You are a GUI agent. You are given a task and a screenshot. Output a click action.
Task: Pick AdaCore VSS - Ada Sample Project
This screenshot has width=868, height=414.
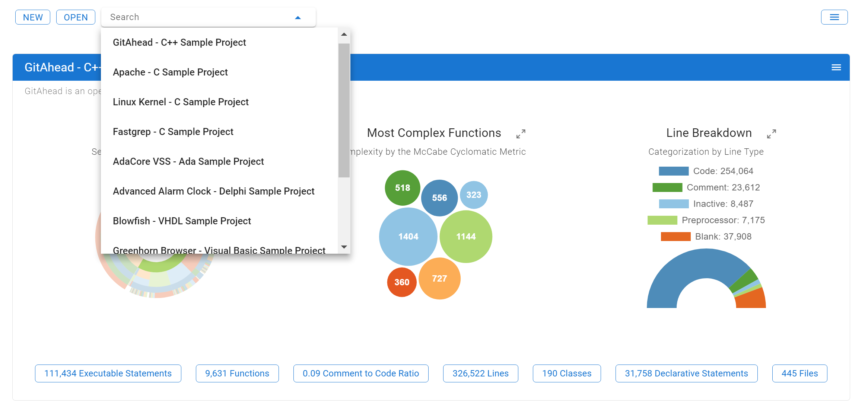tap(188, 161)
